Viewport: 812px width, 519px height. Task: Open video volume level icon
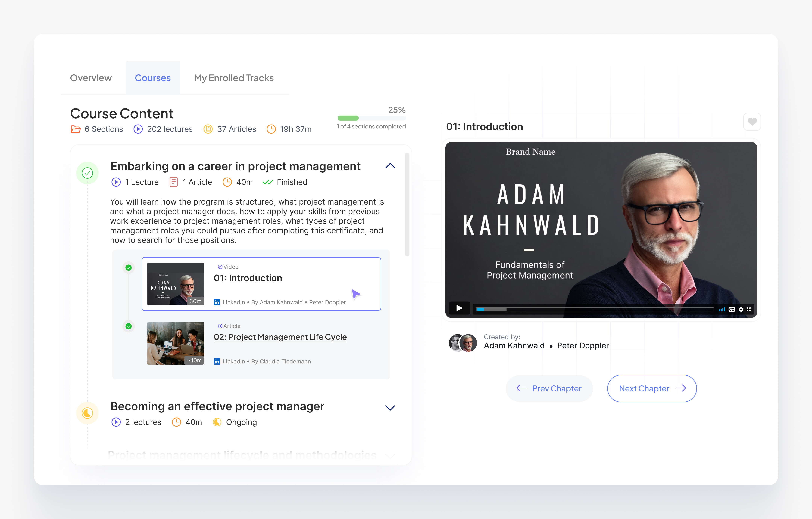click(x=722, y=309)
